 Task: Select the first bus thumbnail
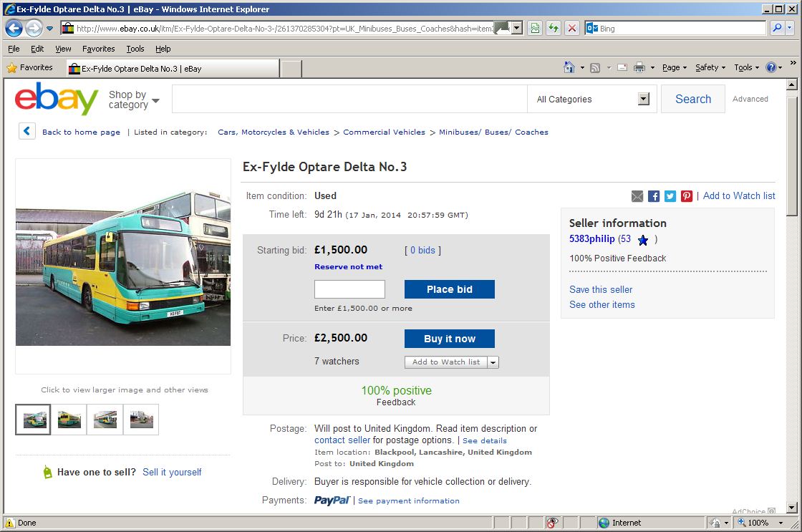pyautogui.click(x=33, y=420)
